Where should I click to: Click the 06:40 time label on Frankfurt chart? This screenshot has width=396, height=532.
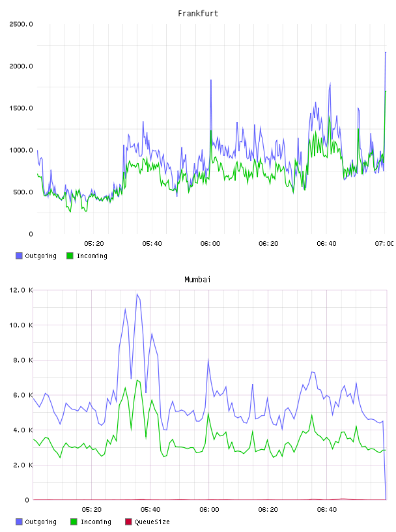(x=326, y=244)
